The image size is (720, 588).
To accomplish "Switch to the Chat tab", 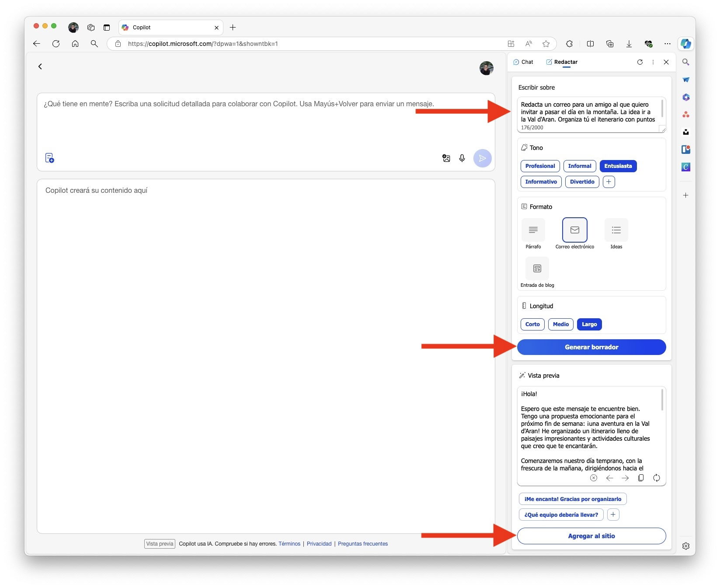I will tap(523, 62).
